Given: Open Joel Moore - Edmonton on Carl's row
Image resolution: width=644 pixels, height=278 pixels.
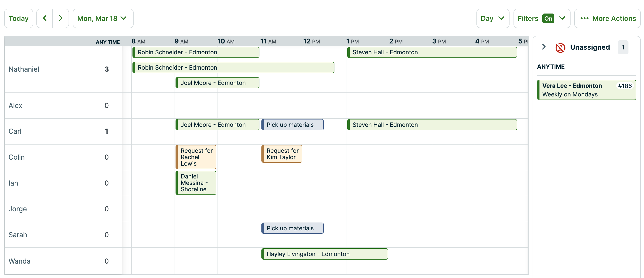Looking at the screenshot, I should (x=217, y=125).
